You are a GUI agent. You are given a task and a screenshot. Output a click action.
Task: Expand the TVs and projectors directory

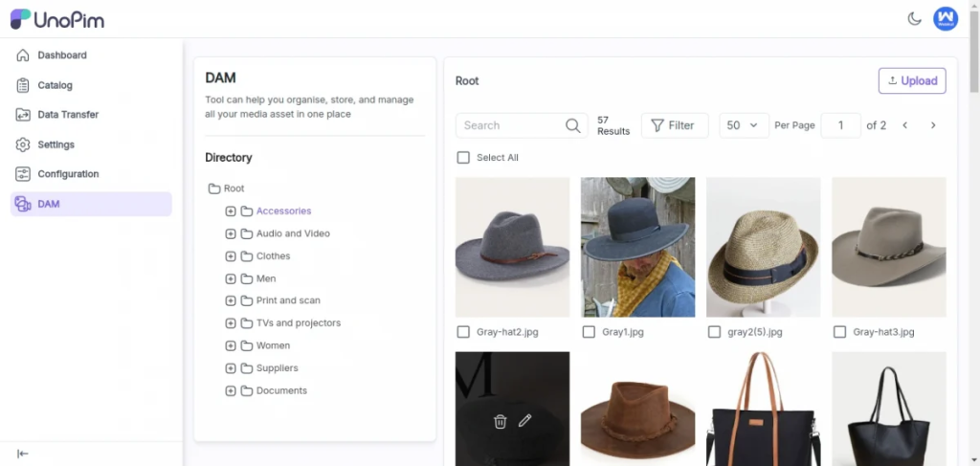click(230, 323)
